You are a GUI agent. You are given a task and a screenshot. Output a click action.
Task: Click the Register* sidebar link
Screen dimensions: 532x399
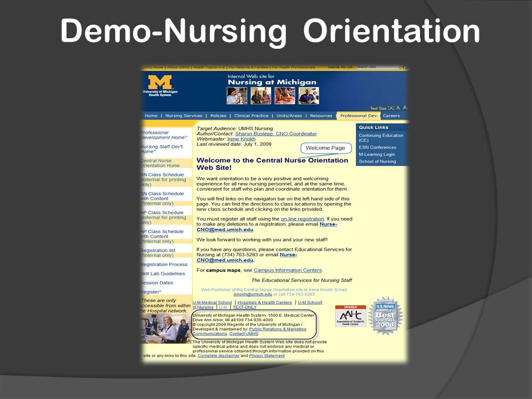[151, 292]
